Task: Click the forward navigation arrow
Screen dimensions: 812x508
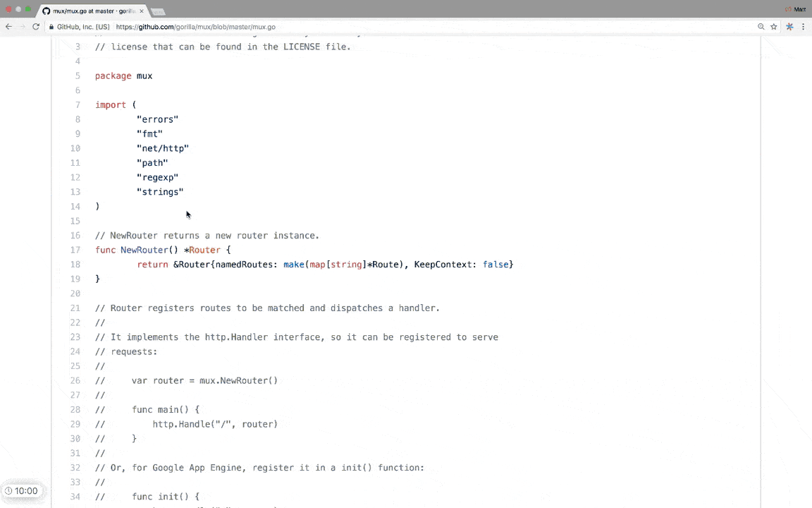Action: (22, 26)
